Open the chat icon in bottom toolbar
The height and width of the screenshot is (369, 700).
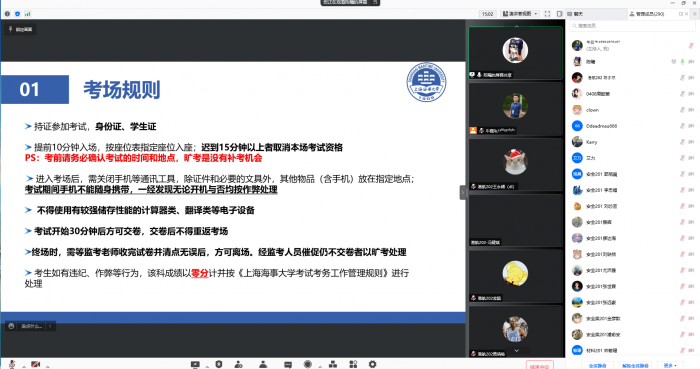coord(288,365)
